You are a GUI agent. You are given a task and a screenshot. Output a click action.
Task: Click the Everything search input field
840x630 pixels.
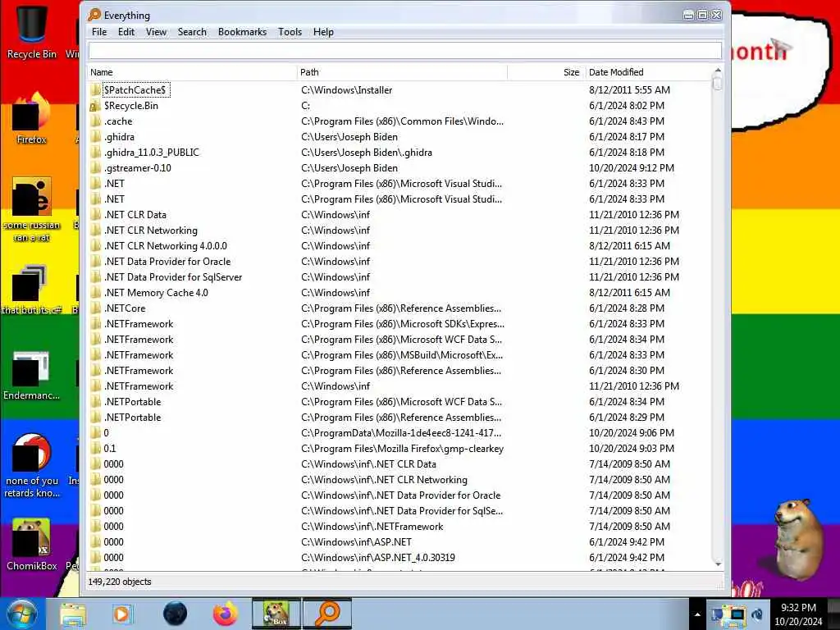(x=405, y=51)
